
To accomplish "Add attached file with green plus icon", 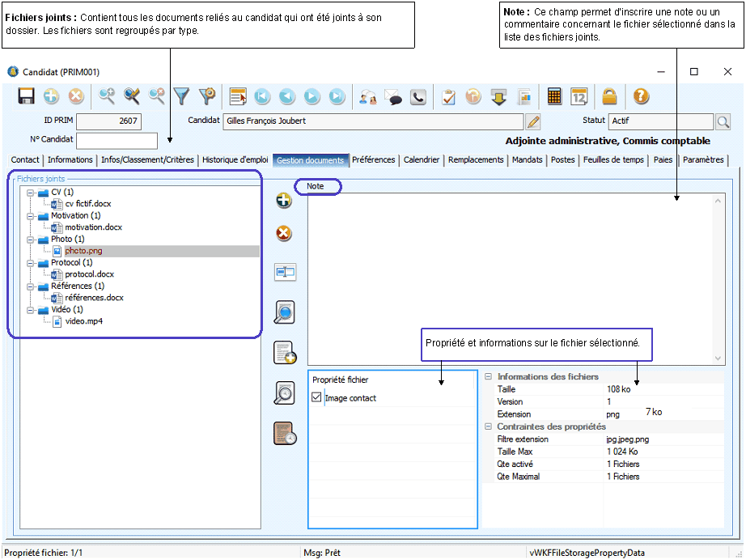I will (x=284, y=202).
